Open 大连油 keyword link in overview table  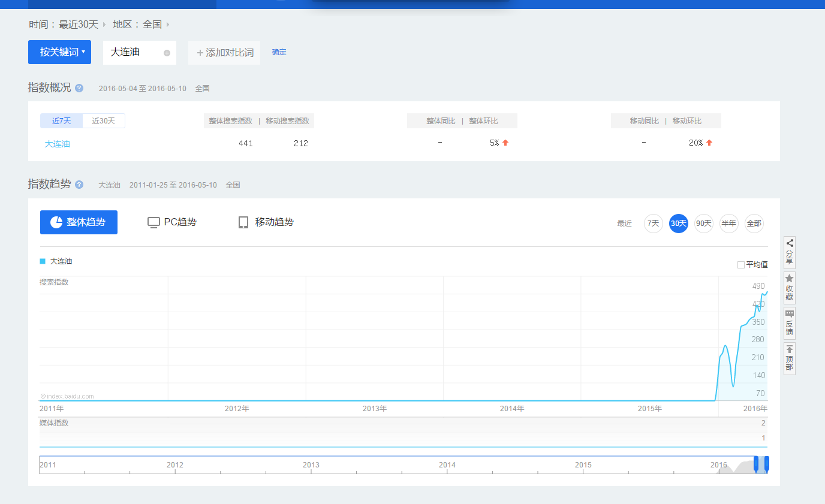click(x=58, y=144)
